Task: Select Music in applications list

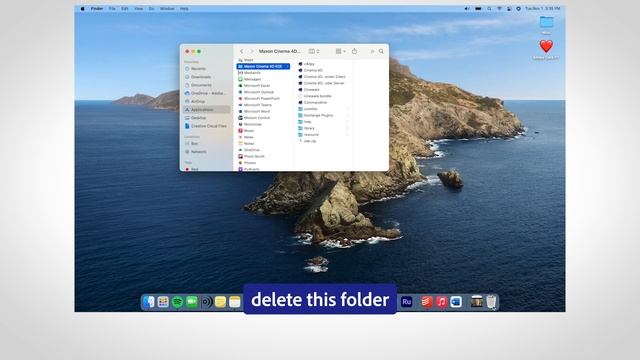Action: click(x=249, y=131)
